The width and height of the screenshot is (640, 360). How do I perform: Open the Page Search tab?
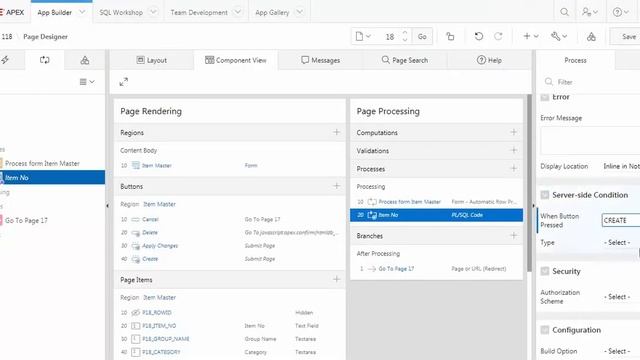[405, 60]
